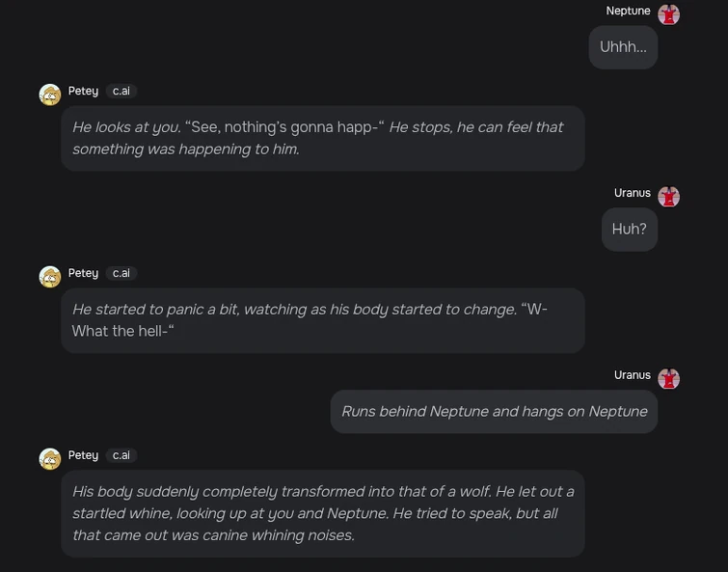The height and width of the screenshot is (572, 728).
Task: Click Petey's avatar above the wolf transformation message
Action: click(50, 459)
